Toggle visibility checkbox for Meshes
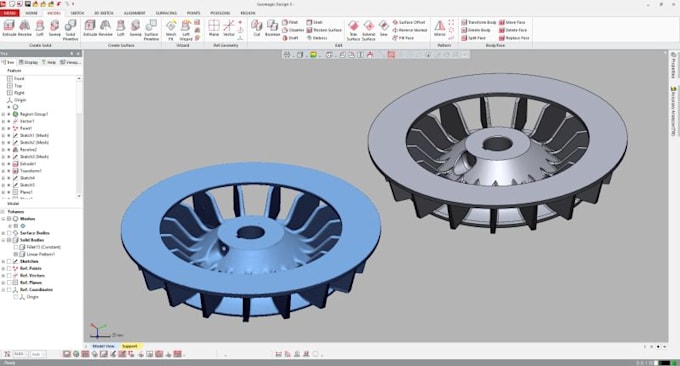 pos(9,219)
